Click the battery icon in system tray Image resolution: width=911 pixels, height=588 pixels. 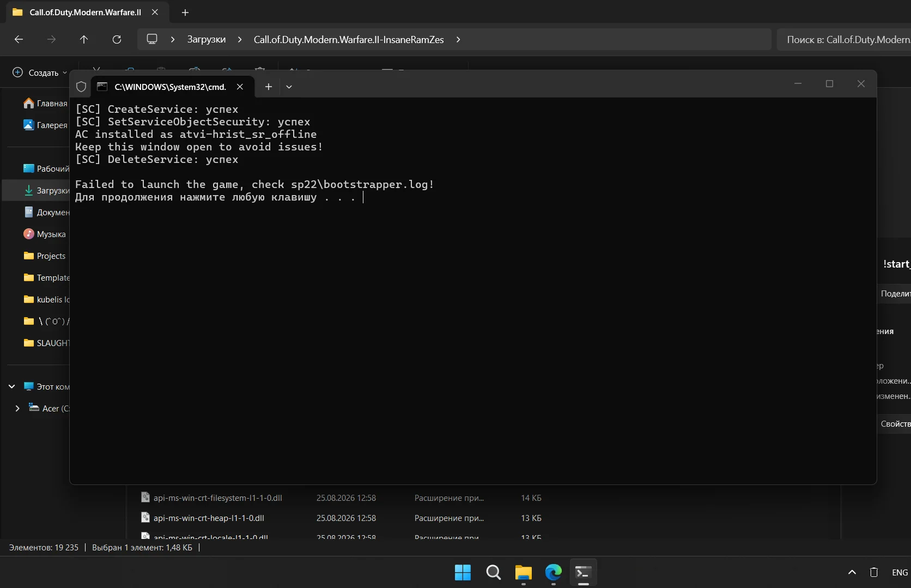tap(874, 572)
